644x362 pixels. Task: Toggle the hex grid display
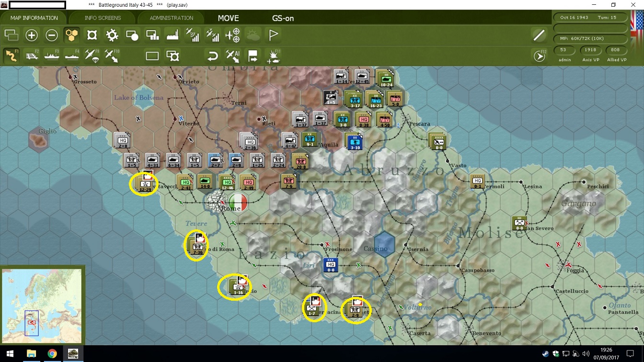(x=72, y=35)
